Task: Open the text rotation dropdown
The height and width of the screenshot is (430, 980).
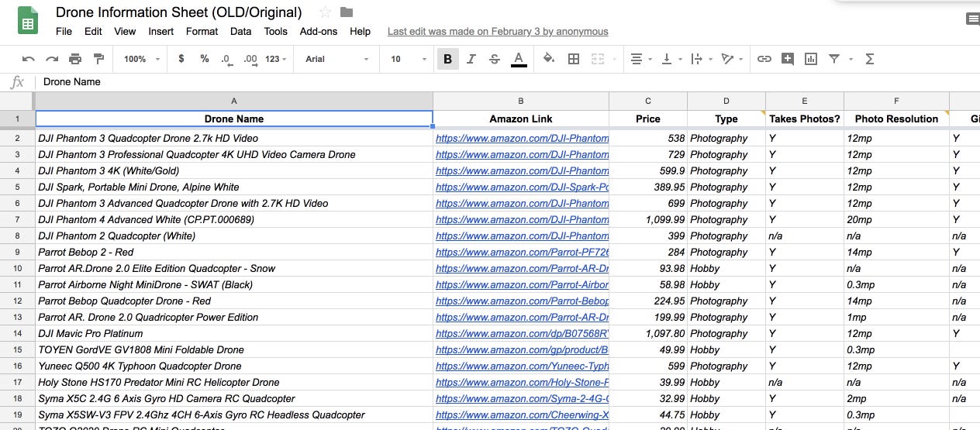Action: 731,59
